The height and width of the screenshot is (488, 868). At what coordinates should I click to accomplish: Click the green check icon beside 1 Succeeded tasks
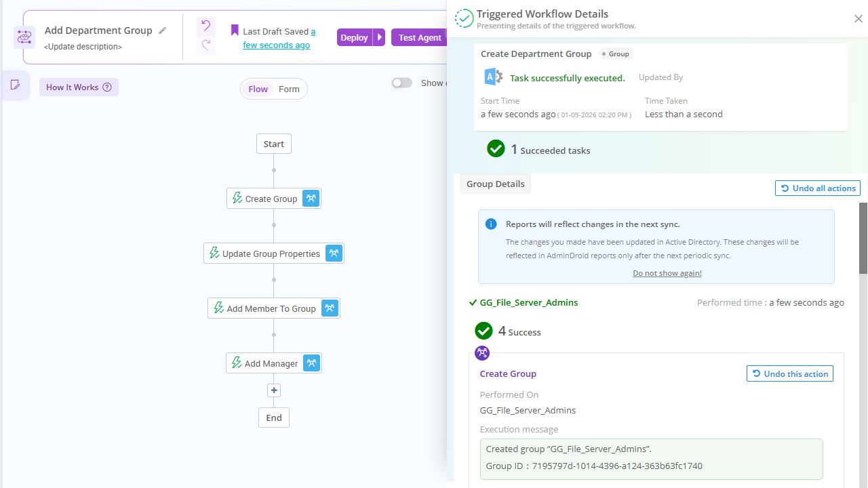pos(496,149)
